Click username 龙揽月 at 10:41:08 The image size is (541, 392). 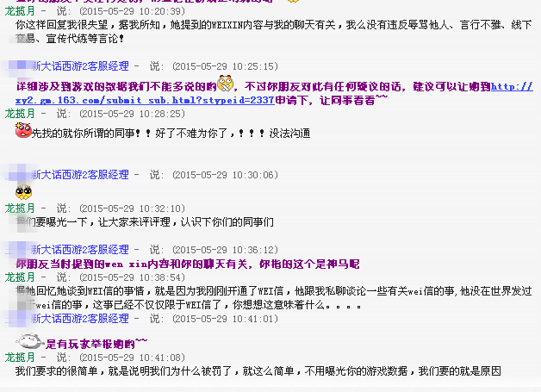[x=20, y=358]
